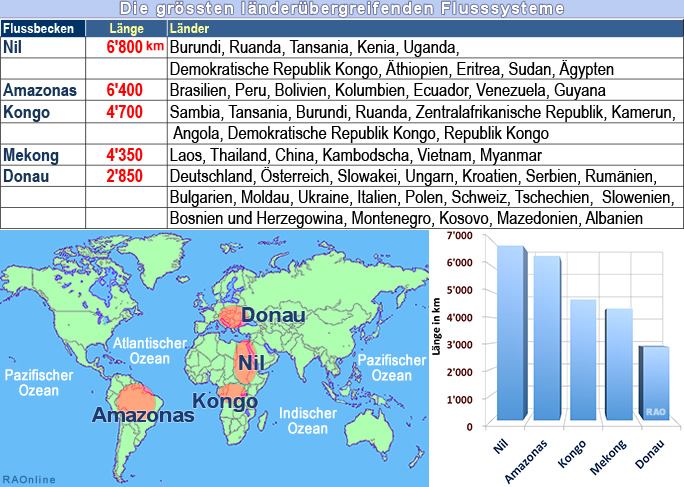Screen dimensions: 684x487
Task: Click the row starting 'Angola, Demokratische Republik Kongo'
Action: click(425, 133)
